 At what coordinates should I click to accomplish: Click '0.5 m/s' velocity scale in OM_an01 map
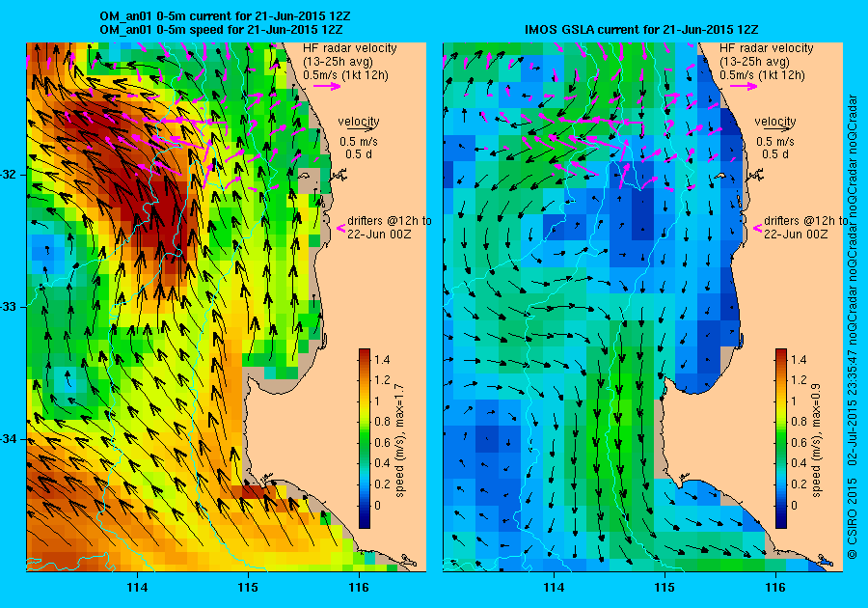click(359, 142)
